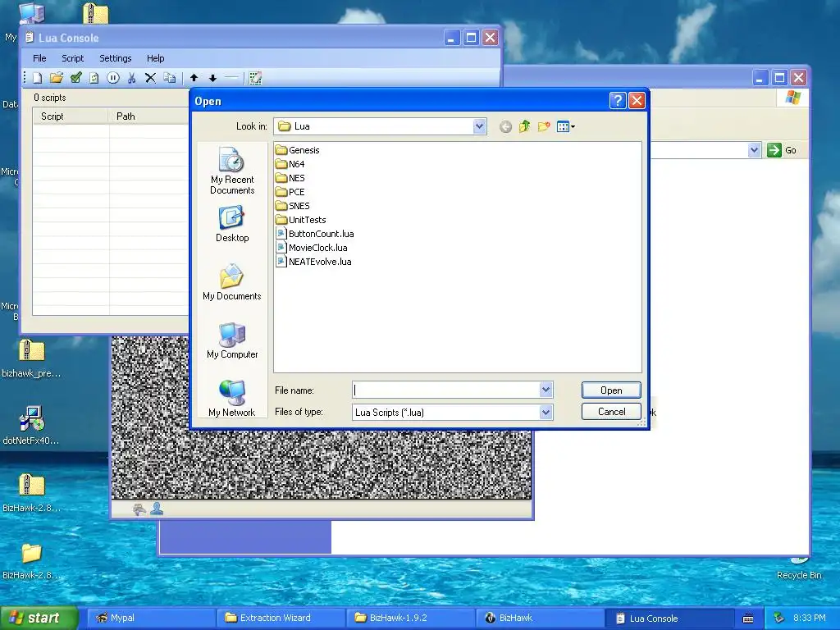Viewport: 840px width, 630px height.
Task: Select the ButtonCount.lua file
Action: pos(314,234)
